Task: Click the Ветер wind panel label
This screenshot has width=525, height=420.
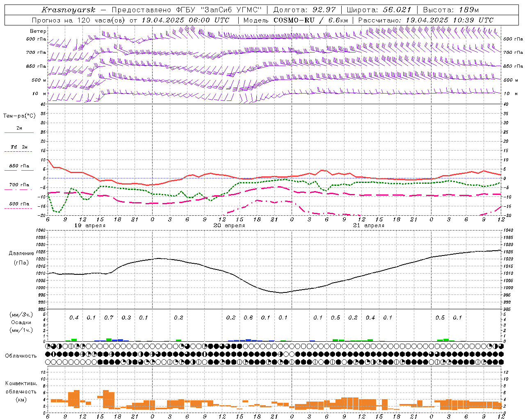Action: pyautogui.click(x=38, y=31)
